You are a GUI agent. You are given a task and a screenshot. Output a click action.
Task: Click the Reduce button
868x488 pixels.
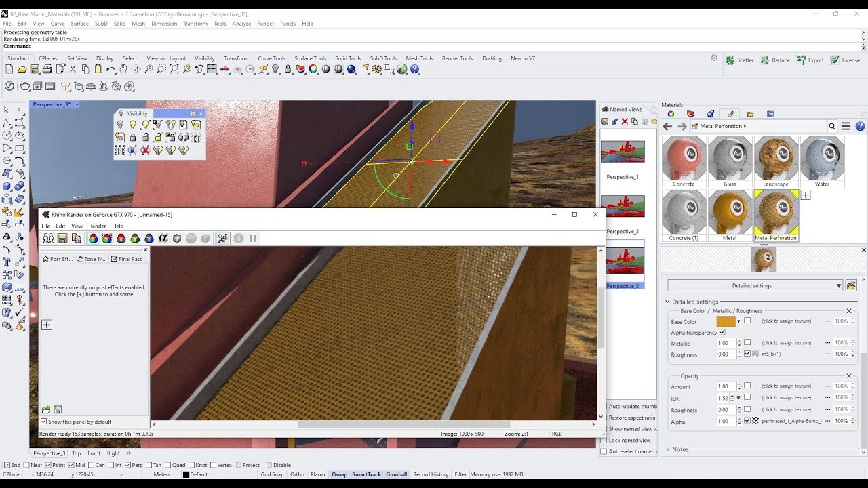[x=775, y=60]
